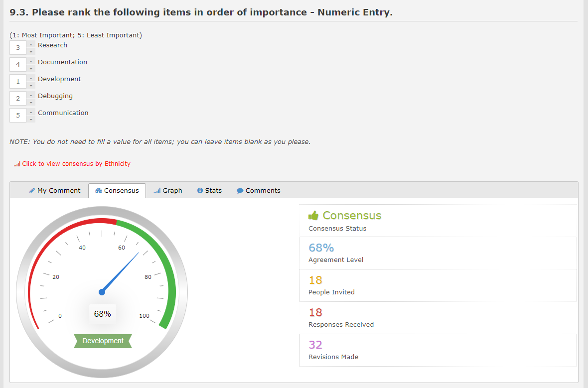The width and height of the screenshot is (588, 388).
Task: Switch to the Graph tab
Action: pos(168,191)
